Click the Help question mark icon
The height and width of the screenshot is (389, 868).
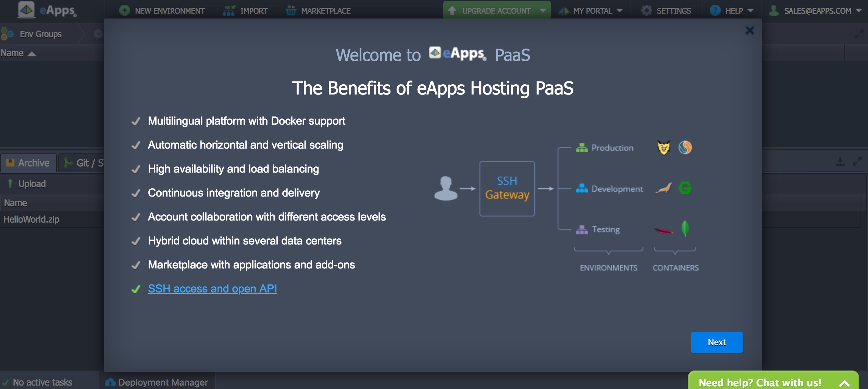coord(715,11)
